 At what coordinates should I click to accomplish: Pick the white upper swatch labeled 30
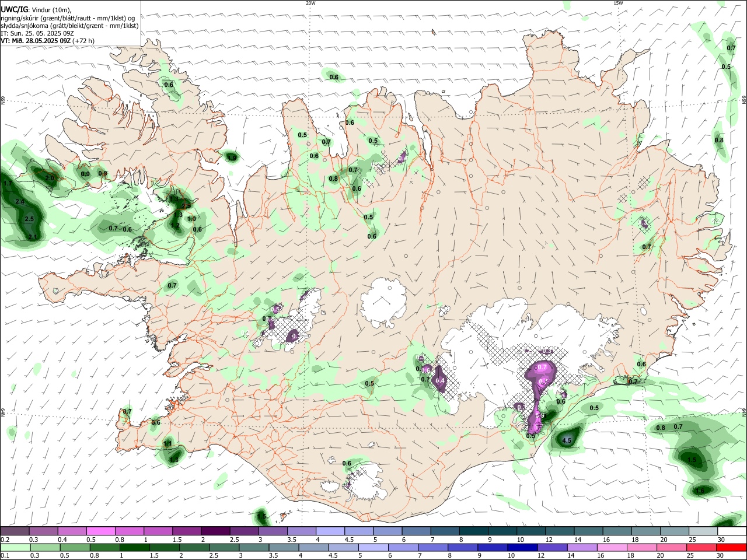pos(732,531)
